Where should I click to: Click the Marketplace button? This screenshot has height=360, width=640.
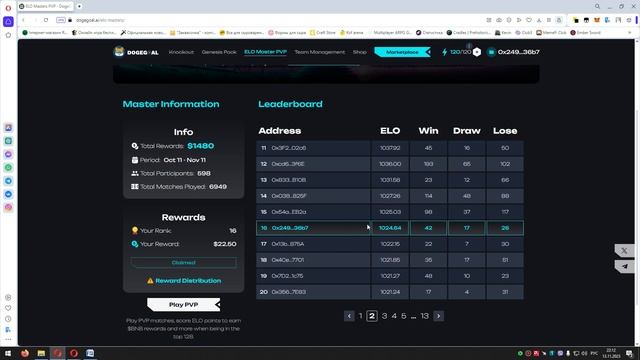[x=402, y=52]
